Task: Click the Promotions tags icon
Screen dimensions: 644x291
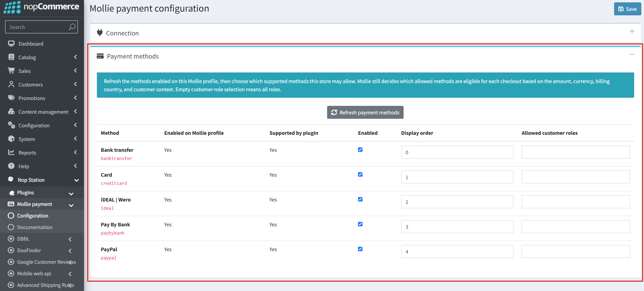Action: (12, 98)
